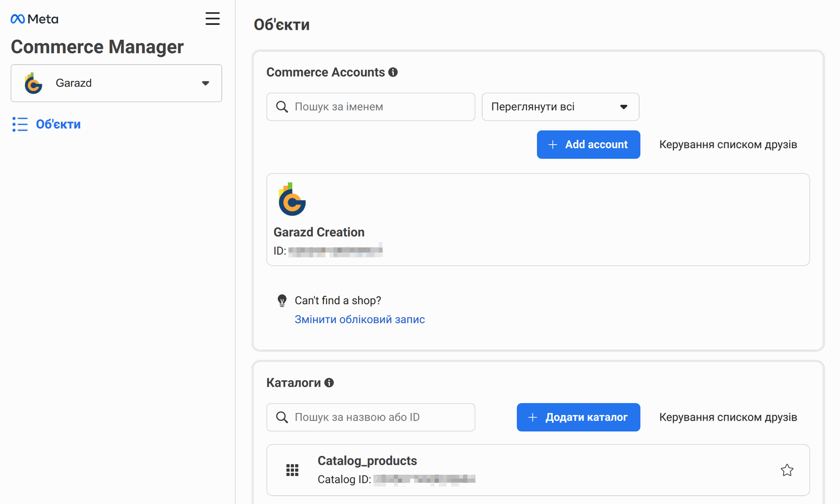This screenshot has height=504, width=840.
Task: Click the Garazd logo in the account selector
Action: [x=33, y=83]
